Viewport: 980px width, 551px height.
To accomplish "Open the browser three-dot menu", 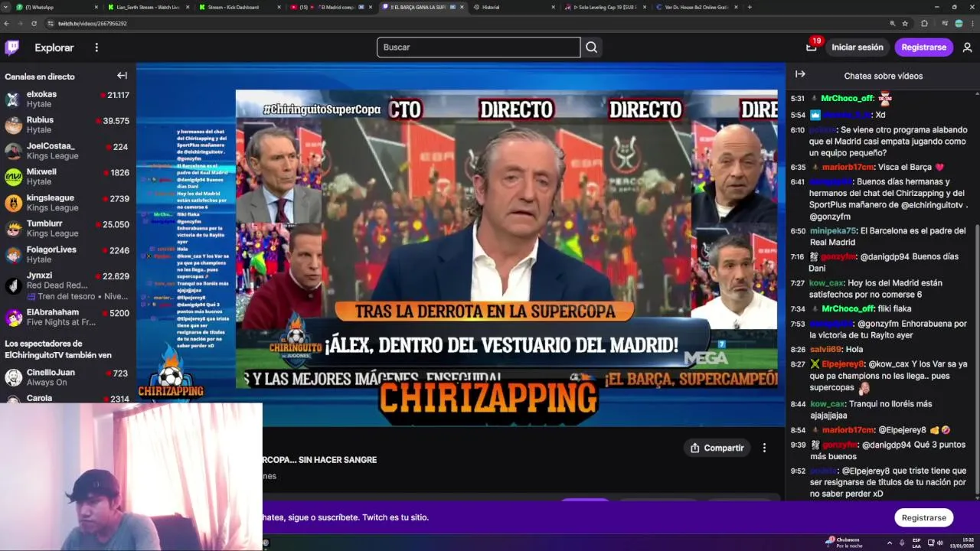I will [x=972, y=24].
